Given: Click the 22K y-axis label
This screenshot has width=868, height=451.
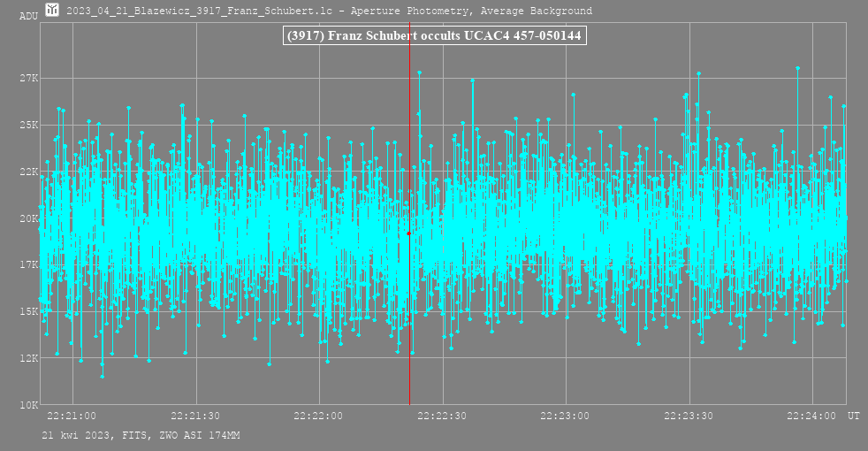Looking at the screenshot, I should (x=29, y=172).
